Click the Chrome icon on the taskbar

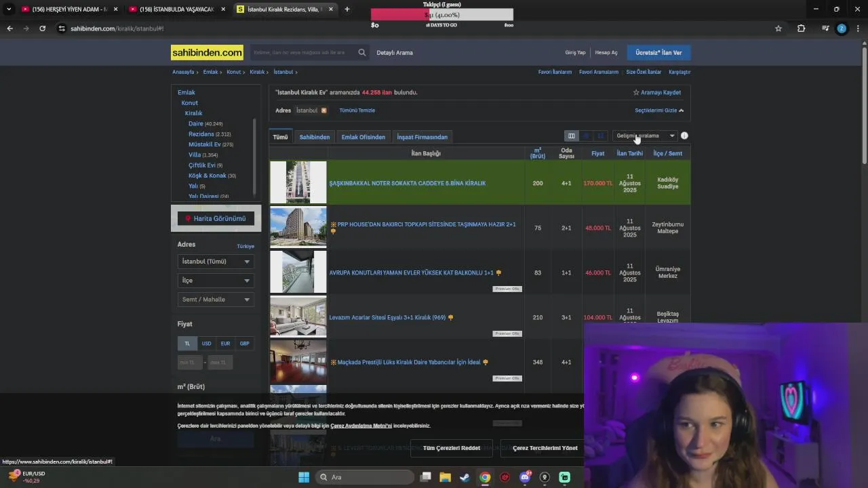tap(485, 477)
